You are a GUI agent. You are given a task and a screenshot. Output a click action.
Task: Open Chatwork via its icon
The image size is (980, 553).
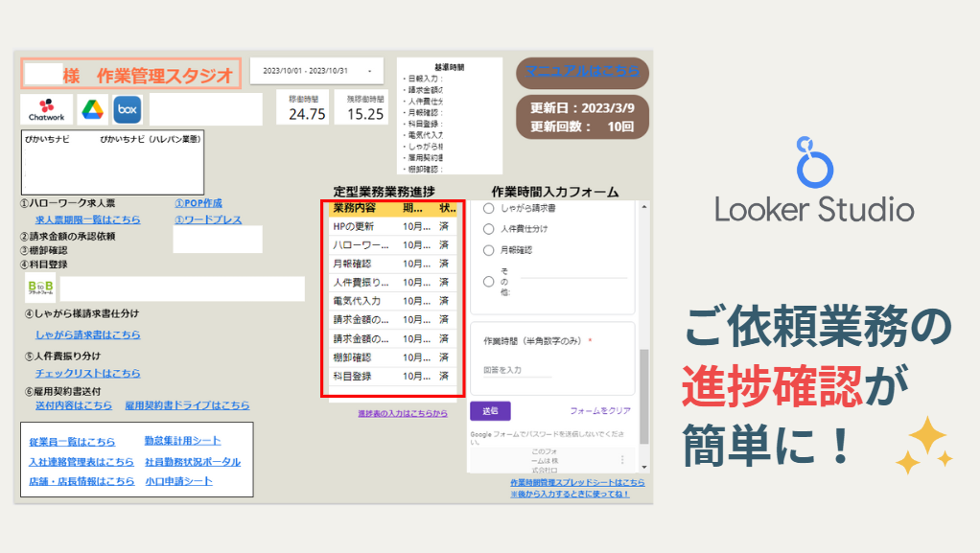pyautogui.click(x=46, y=110)
